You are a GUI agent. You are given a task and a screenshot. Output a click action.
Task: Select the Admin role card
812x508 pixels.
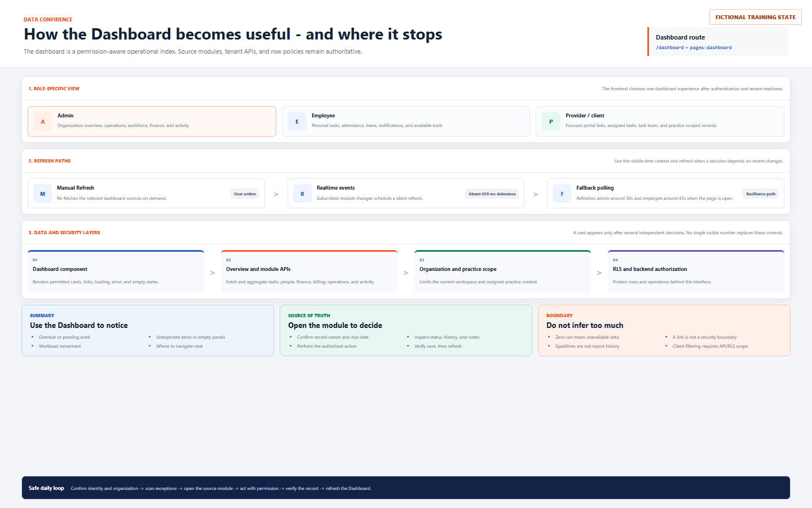[152, 121]
